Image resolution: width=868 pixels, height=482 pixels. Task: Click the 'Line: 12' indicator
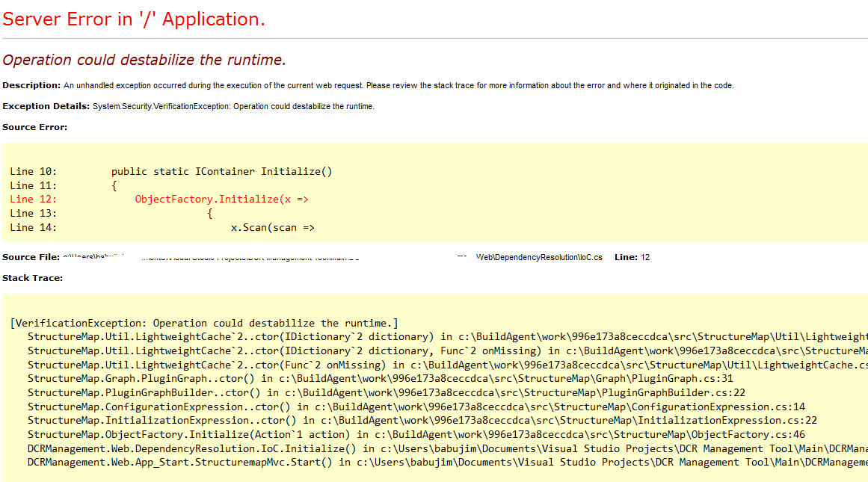632,257
